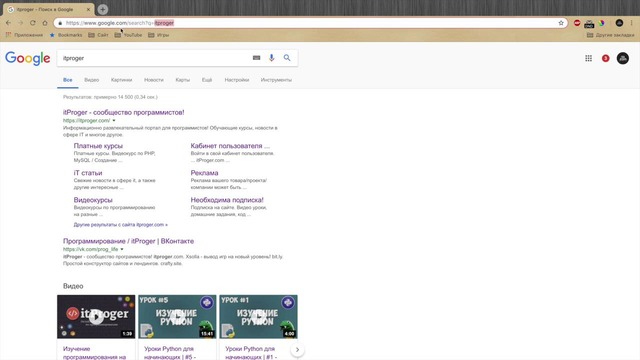The width and height of the screenshot is (640, 360).
Task: Open the Chrome three-dot menu
Action: (x=631, y=23)
